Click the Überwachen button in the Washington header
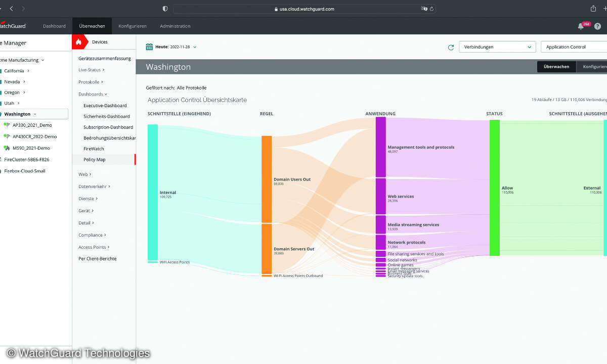The height and width of the screenshot is (364, 607). pyautogui.click(x=556, y=67)
